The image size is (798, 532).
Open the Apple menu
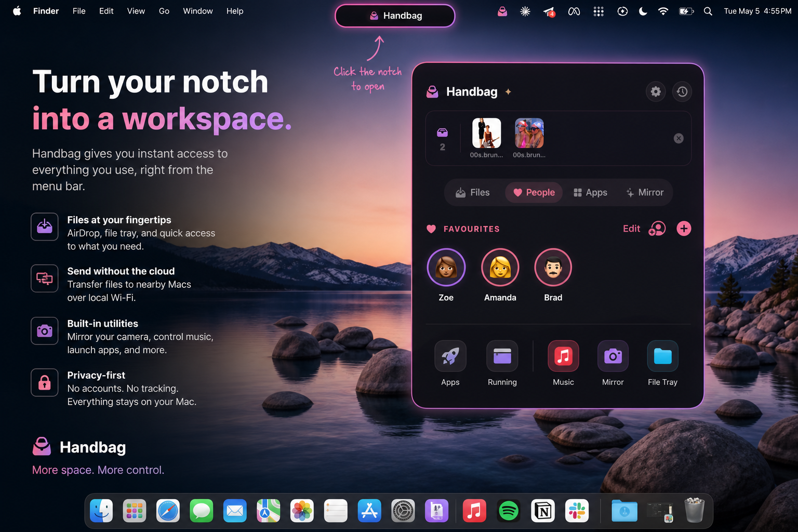pos(17,11)
